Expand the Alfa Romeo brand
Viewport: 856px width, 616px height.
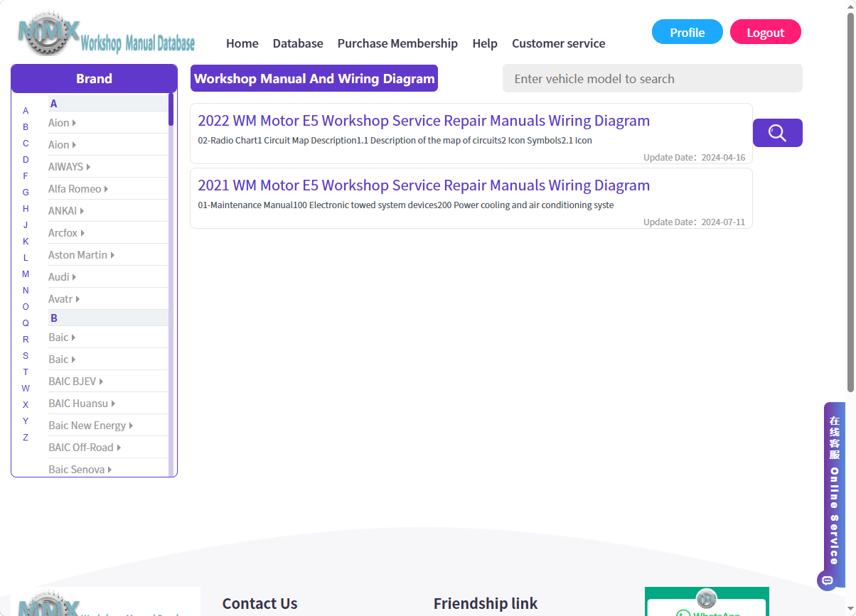coord(78,189)
